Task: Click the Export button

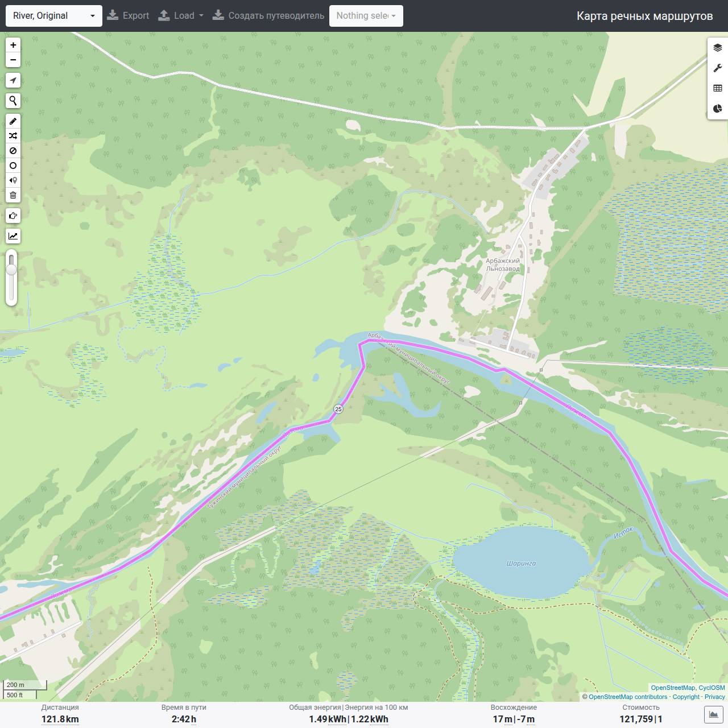Action: pyautogui.click(x=129, y=16)
